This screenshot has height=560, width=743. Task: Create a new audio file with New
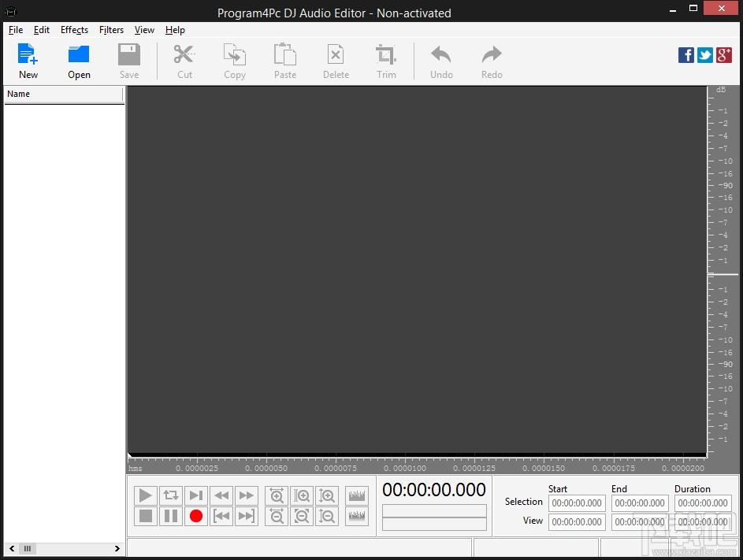28,61
